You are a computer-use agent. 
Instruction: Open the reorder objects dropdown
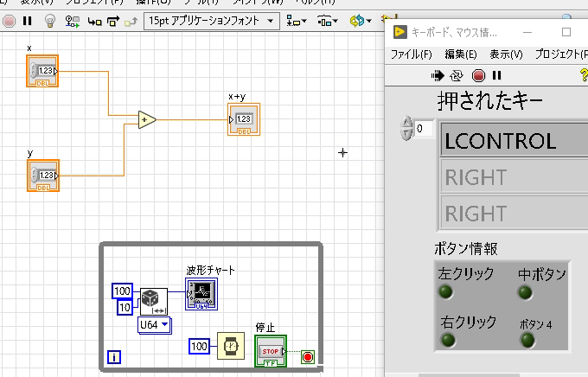361,21
